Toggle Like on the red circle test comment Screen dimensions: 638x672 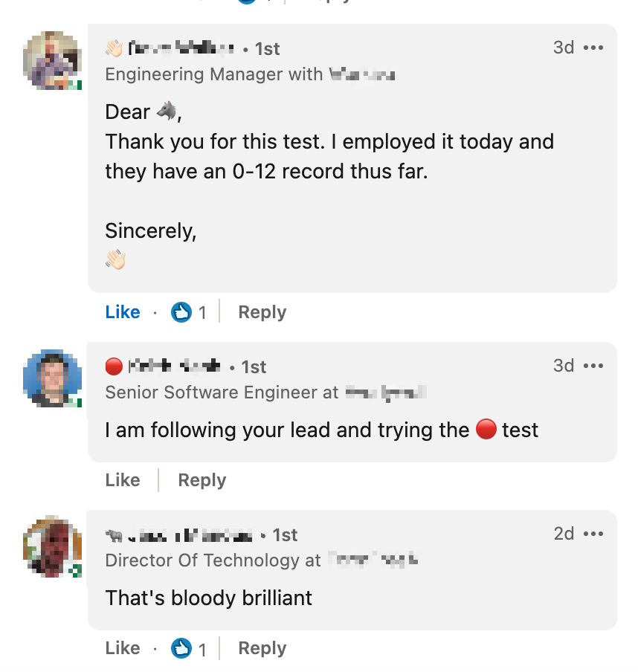pos(123,480)
